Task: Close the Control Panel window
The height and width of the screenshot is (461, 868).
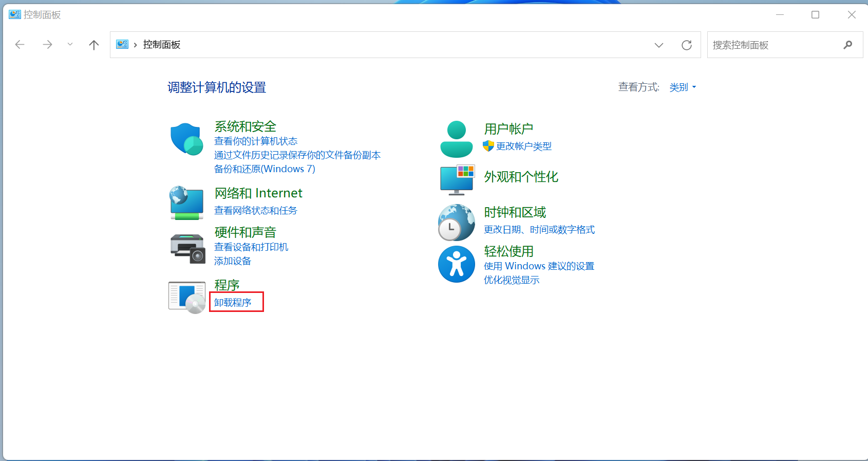Action: (852, 14)
